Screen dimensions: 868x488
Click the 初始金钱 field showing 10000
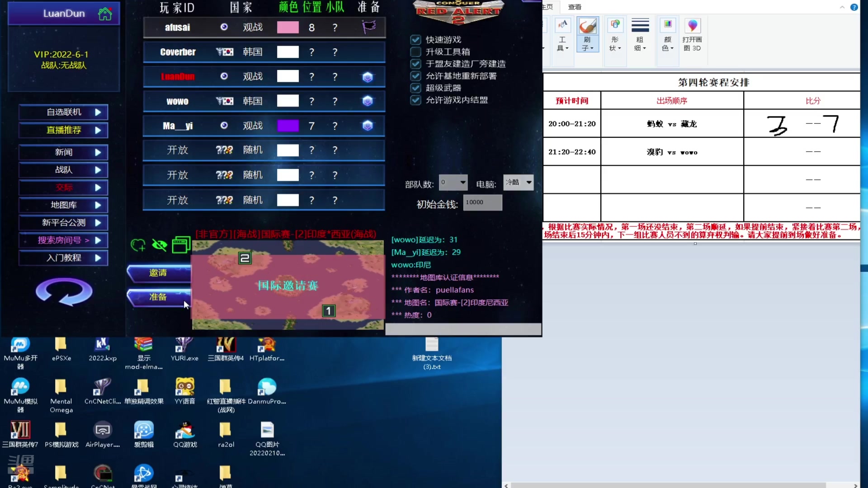(x=482, y=202)
